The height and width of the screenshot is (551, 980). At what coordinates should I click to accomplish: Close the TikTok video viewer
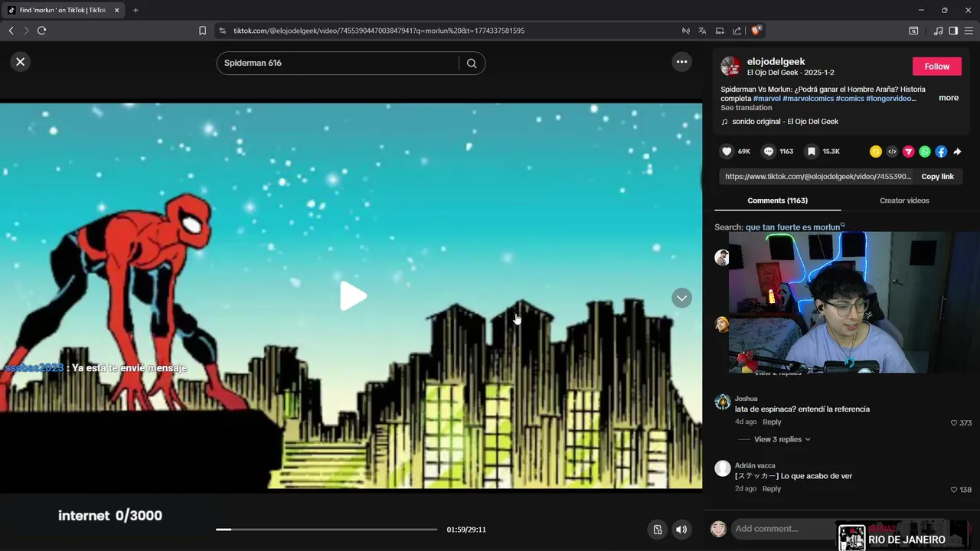(21, 62)
